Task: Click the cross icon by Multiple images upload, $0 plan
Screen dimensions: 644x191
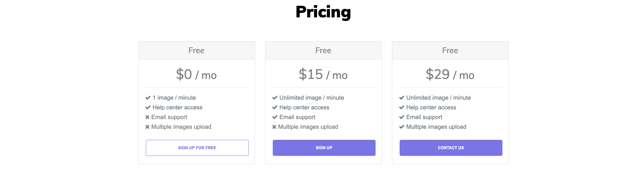Action: (147, 127)
